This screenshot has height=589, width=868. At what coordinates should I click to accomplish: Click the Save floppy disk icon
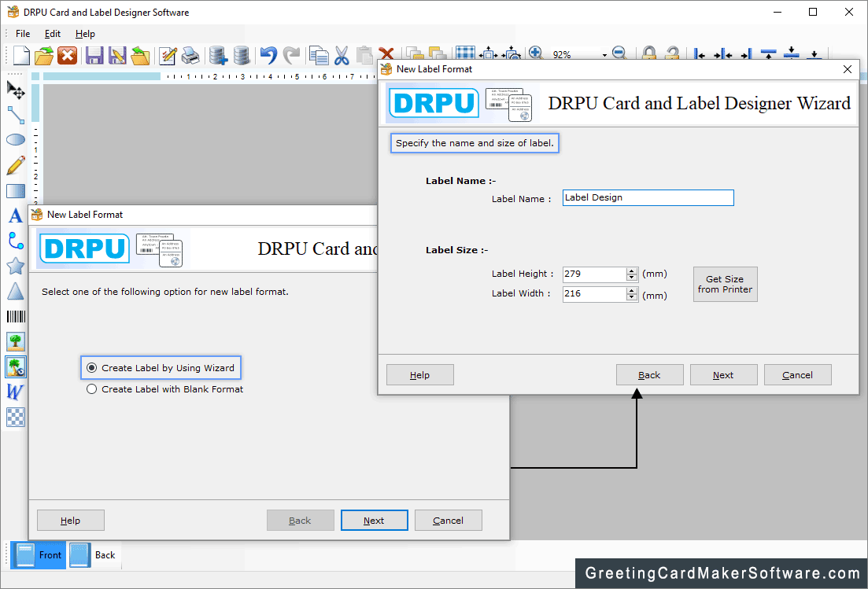click(x=94, y=55)
